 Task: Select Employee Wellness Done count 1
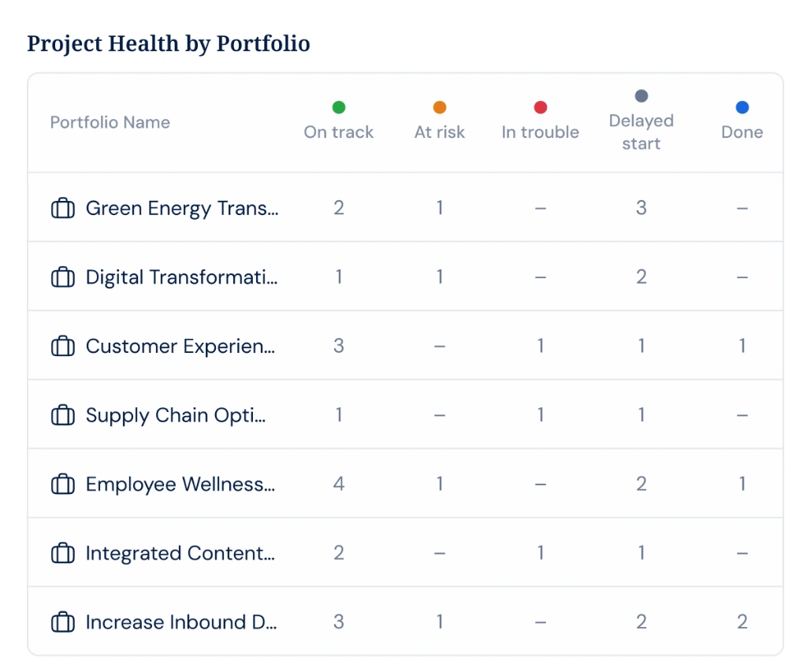tap(742, 484)
